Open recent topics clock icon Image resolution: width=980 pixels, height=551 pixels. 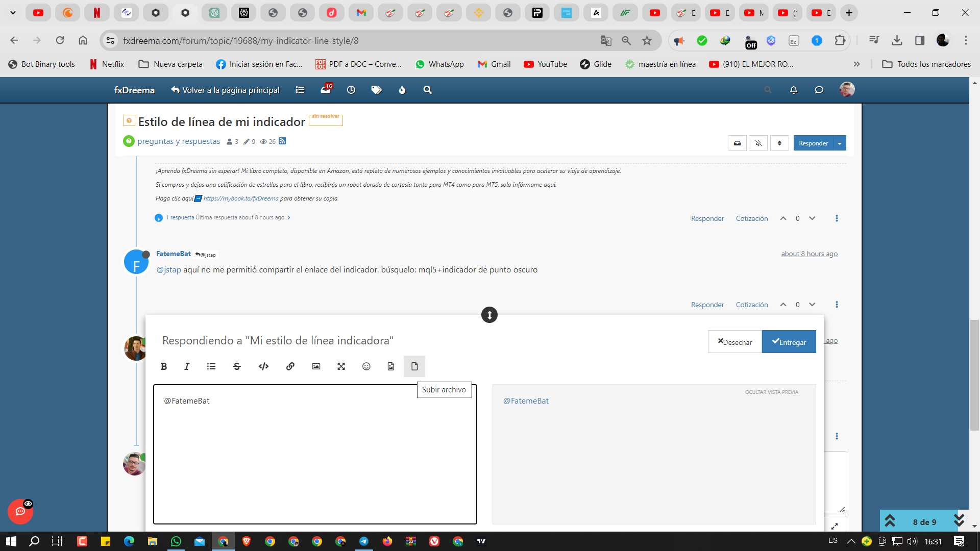coord(351,90)
